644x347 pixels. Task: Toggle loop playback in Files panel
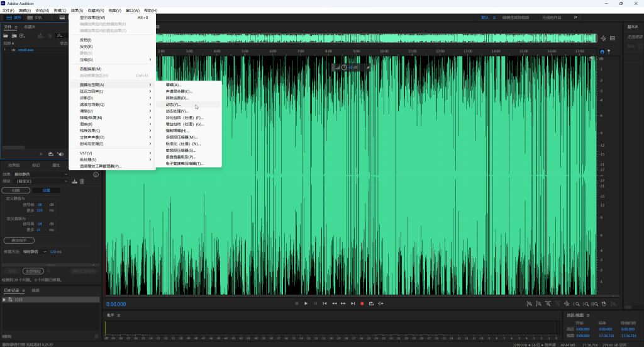50,154
